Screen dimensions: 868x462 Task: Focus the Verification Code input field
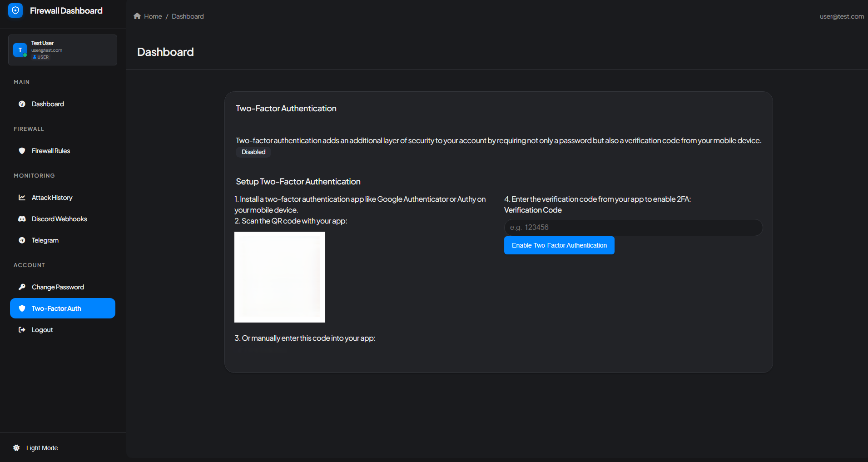coord(633,228)
